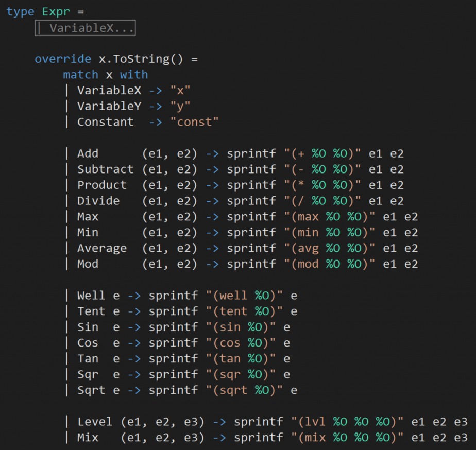This screenshot has height=450, width=476.
Task: Click the VariableY pattern case
Action: [109, 106]
